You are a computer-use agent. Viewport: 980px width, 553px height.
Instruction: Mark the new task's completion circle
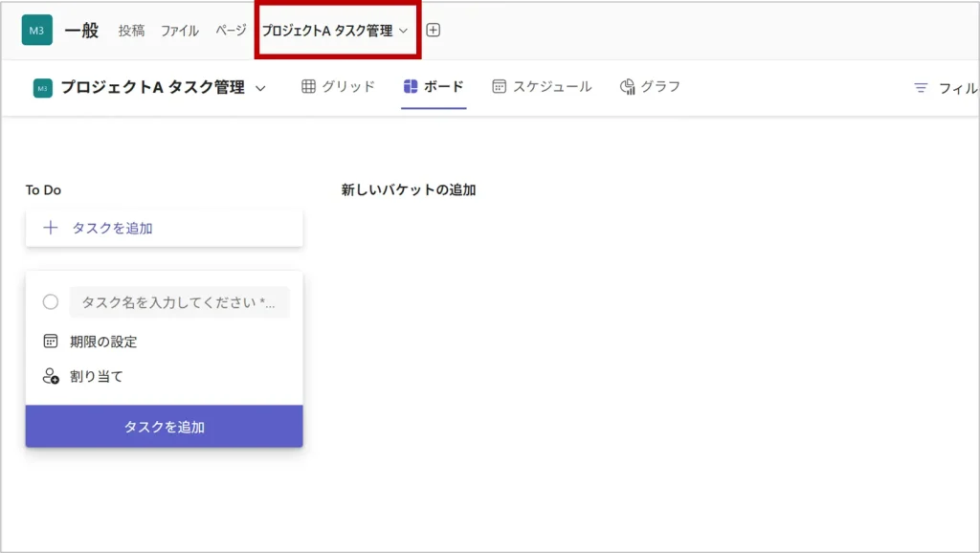pos(51,302)
